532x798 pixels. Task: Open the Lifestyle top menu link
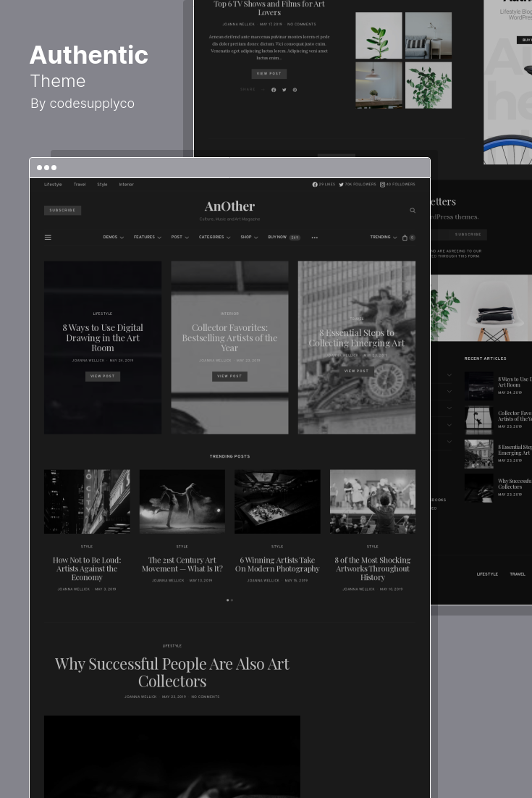pos(53,184)
